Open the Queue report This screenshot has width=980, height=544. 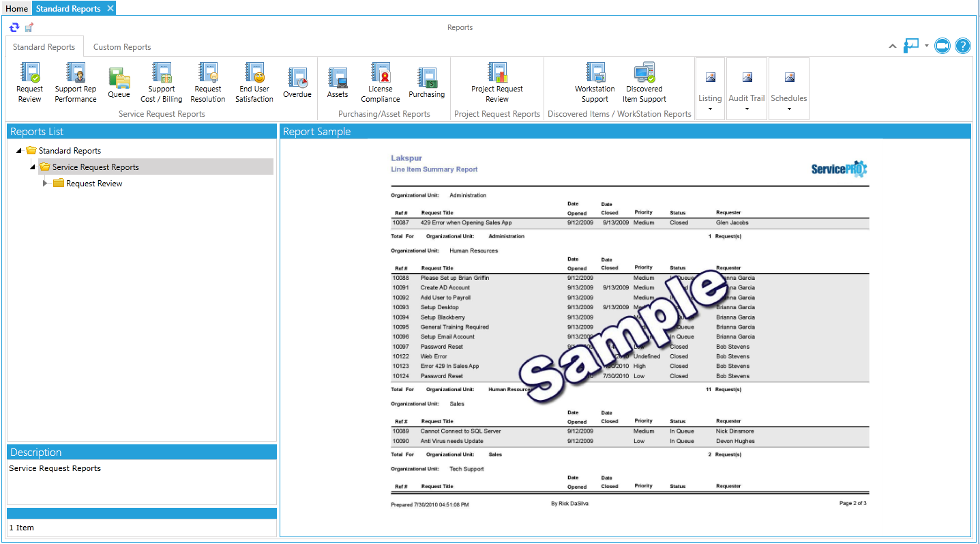coord(119,83)
